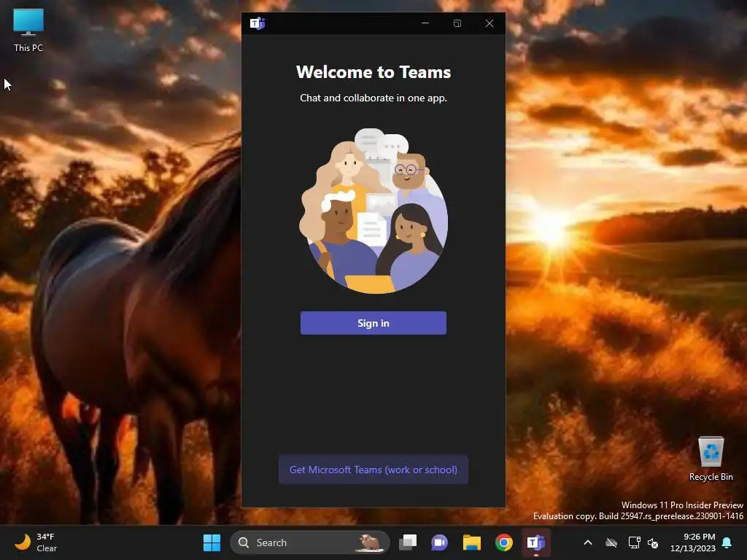
Task: Click the Welcome to Teams illustration
Action: pyautogui.click(x=373, y=210)
